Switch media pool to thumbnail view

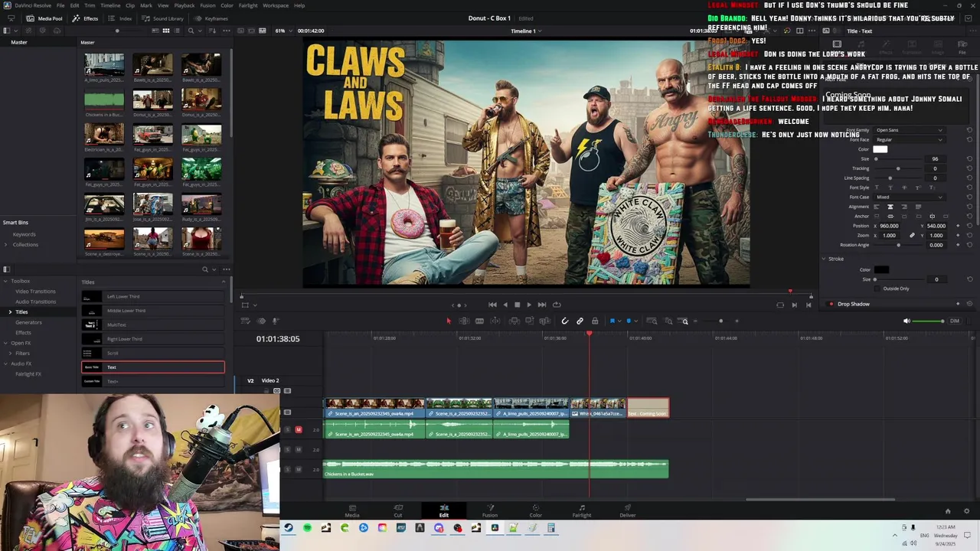166,31
